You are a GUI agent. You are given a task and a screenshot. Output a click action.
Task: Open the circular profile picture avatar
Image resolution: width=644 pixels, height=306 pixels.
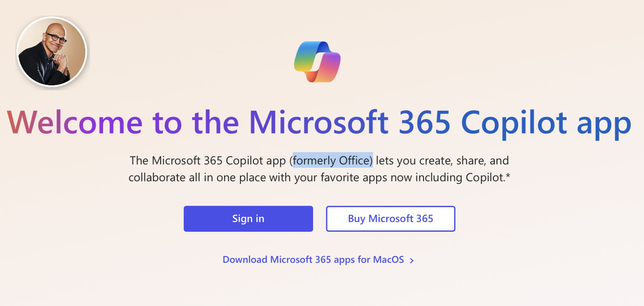[52, 52]
